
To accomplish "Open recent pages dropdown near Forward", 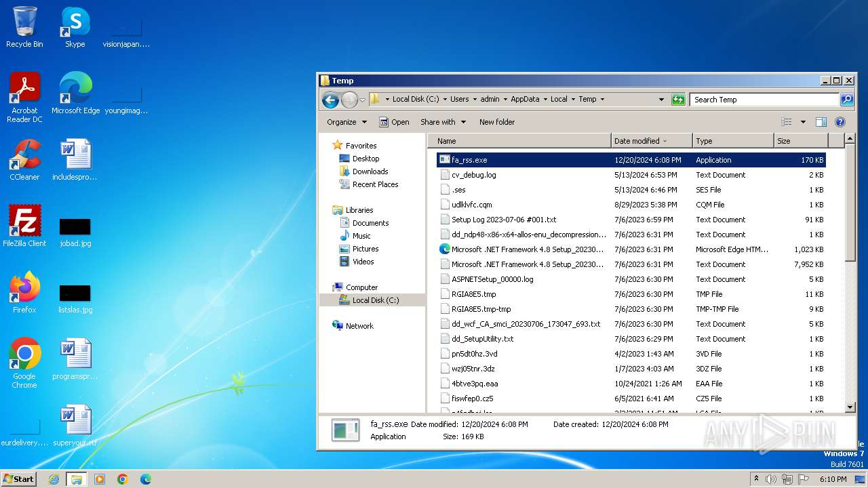I will pos(362,100).
